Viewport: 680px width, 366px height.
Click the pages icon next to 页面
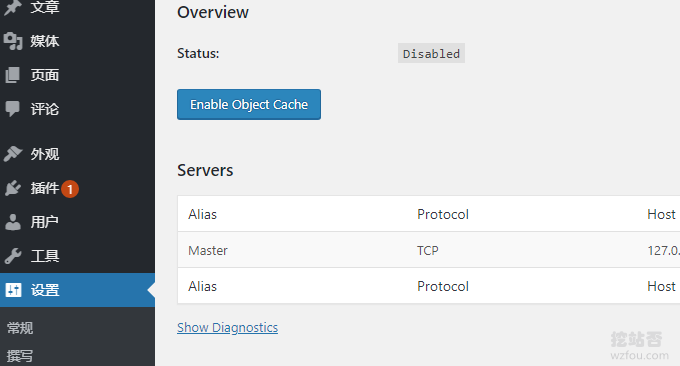pos(13,75)
